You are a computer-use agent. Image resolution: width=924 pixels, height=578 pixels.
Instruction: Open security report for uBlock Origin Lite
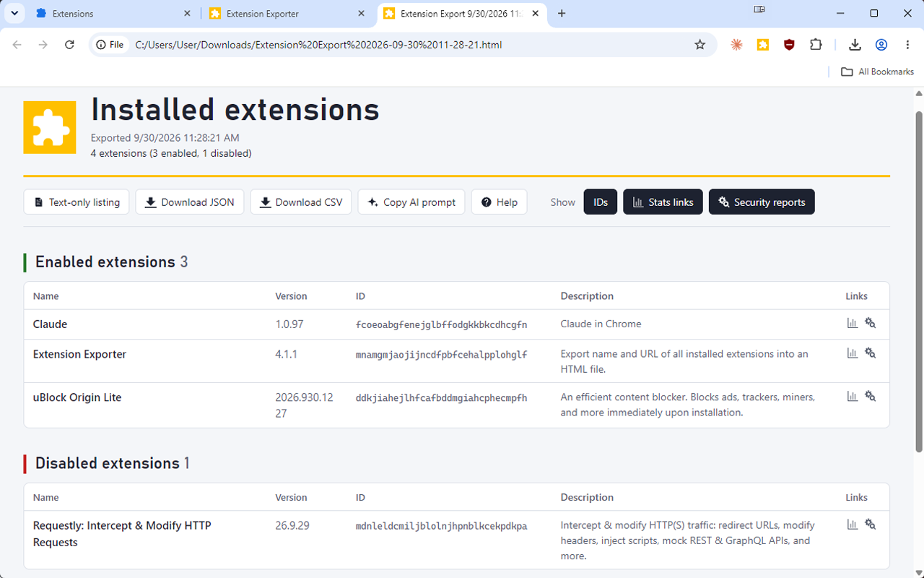(x=871, y=396)
